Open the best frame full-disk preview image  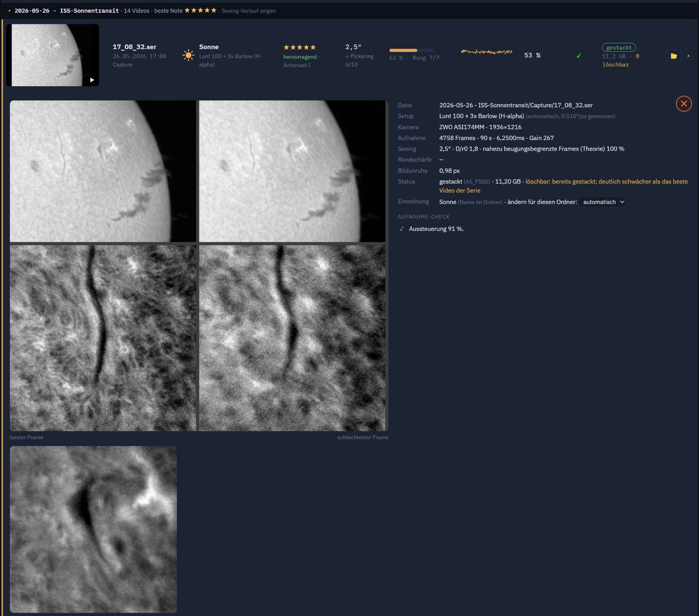click(x=103, y=171)
